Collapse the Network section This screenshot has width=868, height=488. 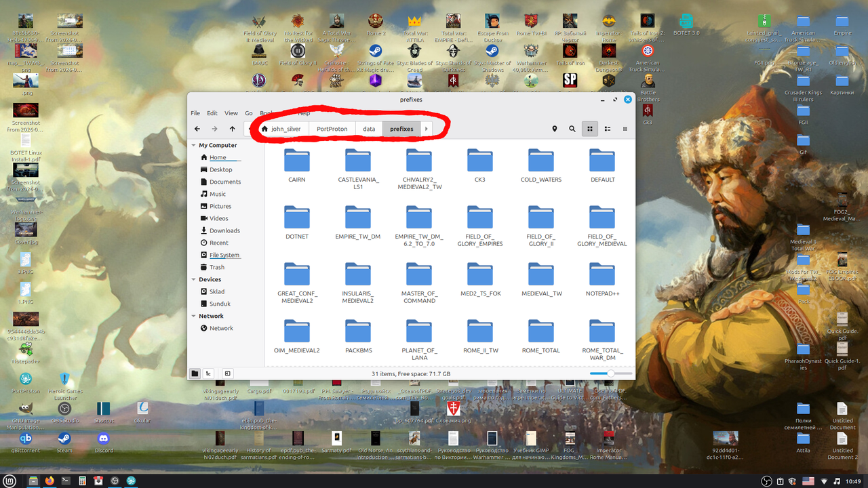193,316
